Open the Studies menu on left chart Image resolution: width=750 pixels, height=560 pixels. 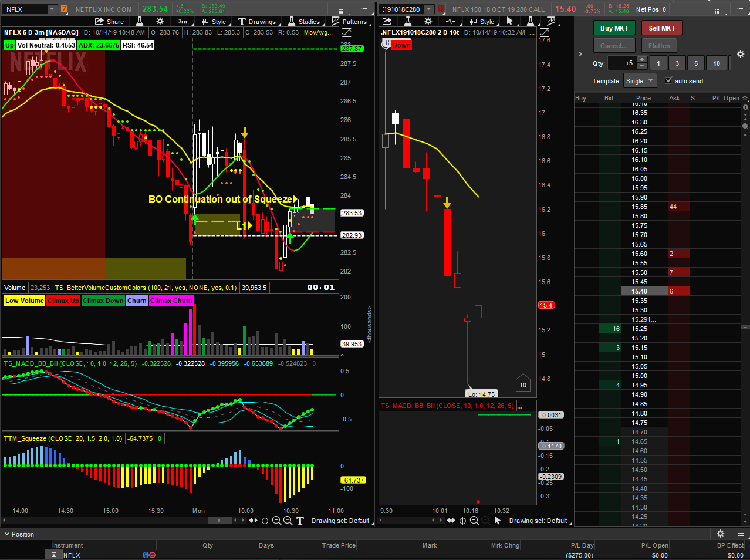pyautogui.click(x=303, y=22)
